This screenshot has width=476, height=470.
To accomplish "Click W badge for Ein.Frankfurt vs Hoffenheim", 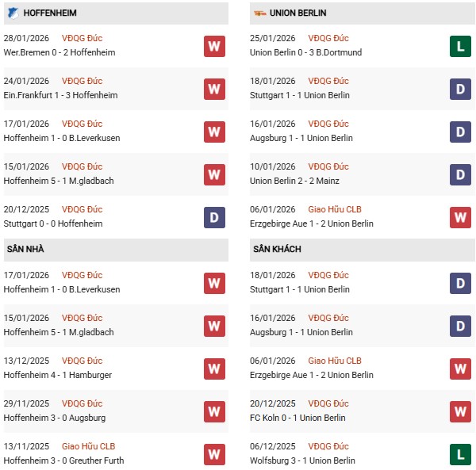I will [x=214, y=89].
